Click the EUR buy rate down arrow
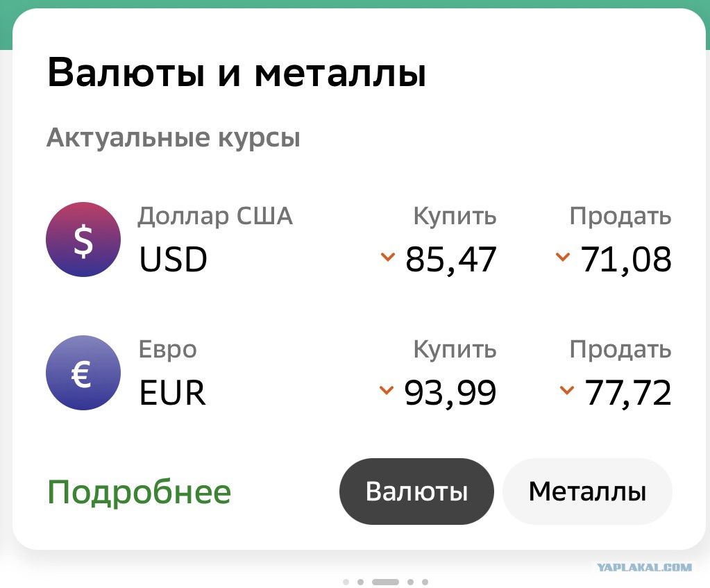 (x=387, y=390)
